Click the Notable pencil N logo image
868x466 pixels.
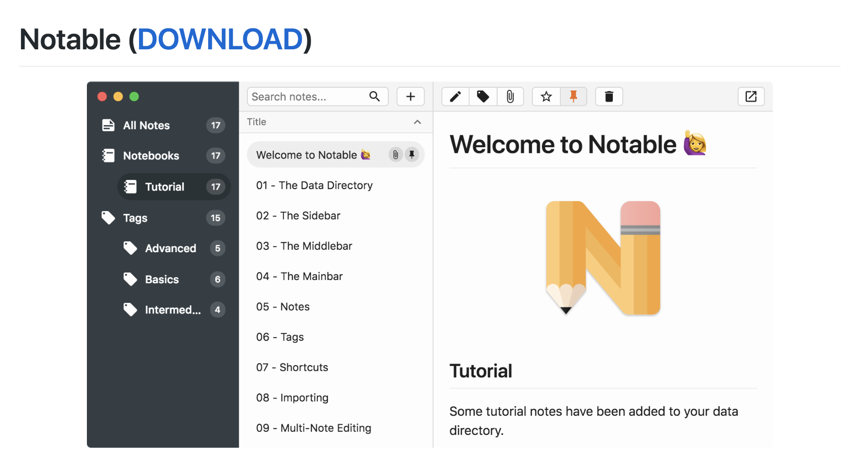tap(603, 258)
